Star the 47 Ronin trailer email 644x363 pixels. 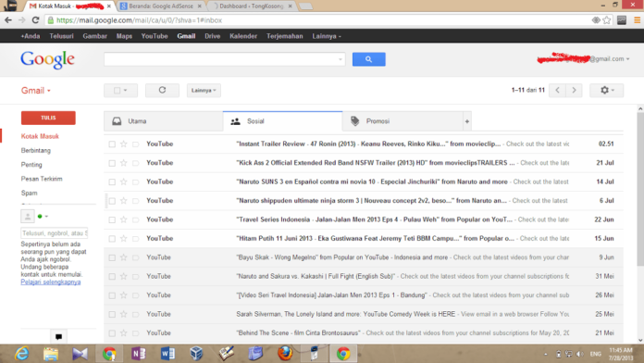coord(124,144)
